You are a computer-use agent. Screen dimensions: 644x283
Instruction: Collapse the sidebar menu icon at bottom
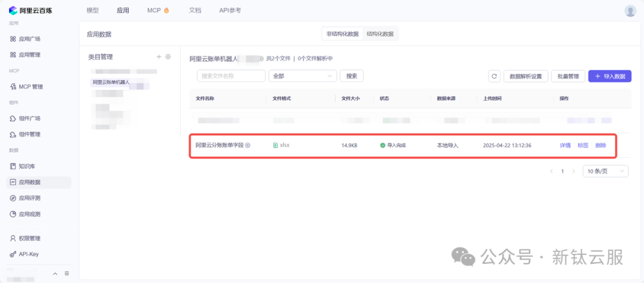click(67, 273)
